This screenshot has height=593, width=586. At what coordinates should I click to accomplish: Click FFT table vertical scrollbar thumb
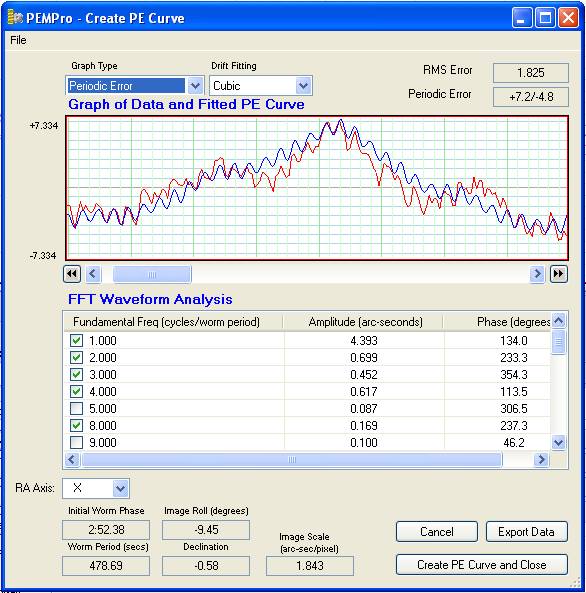[x=559, y=342]
